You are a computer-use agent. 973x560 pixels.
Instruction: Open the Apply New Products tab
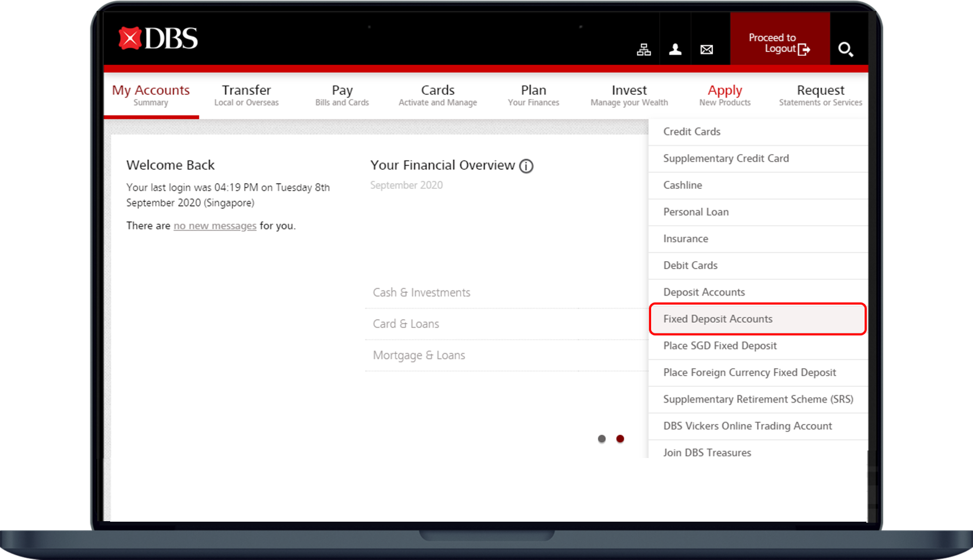pyautogui.click(x=725, y=95)
